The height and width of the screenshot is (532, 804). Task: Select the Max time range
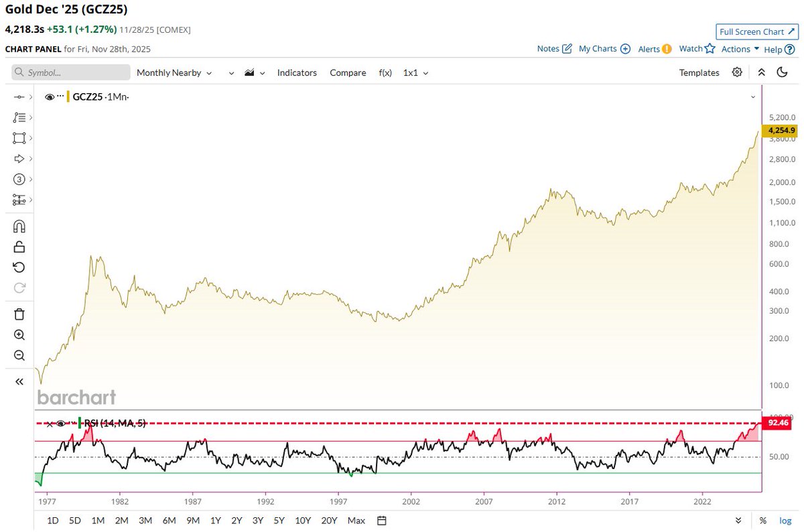tap(356, 521)
